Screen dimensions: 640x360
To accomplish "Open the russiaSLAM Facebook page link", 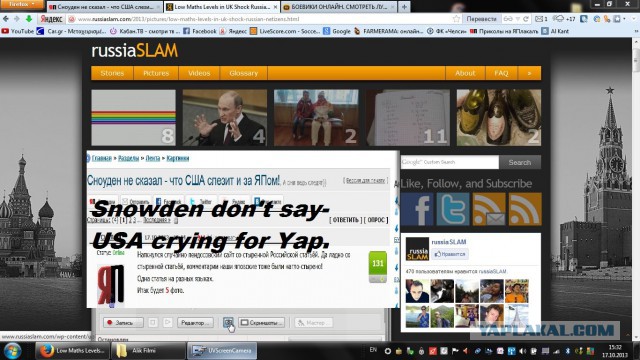I will 449,242.
